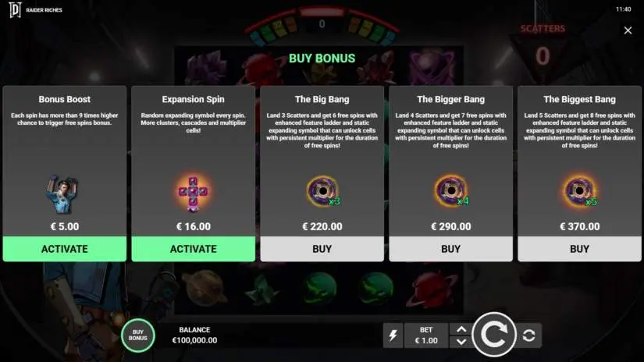Decrease bet with the down arrow
The image size is (644, 362).
coord(461,342)
